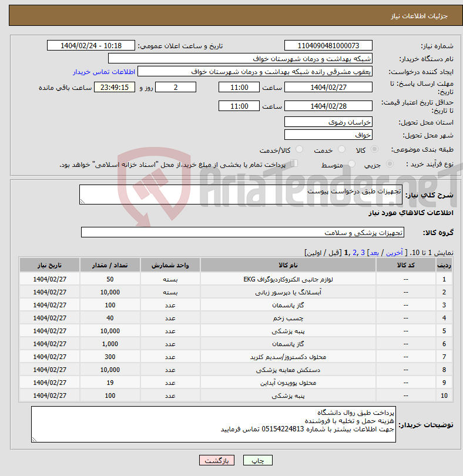Click the quantity 19 cell
Screen dimensions: 463x476
point(110,383)
